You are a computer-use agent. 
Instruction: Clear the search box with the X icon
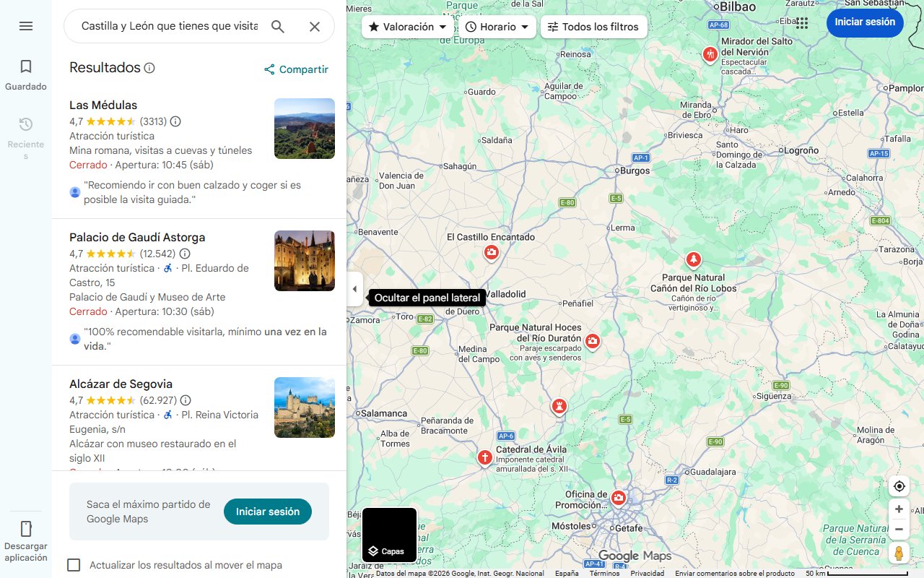(315, 26)
